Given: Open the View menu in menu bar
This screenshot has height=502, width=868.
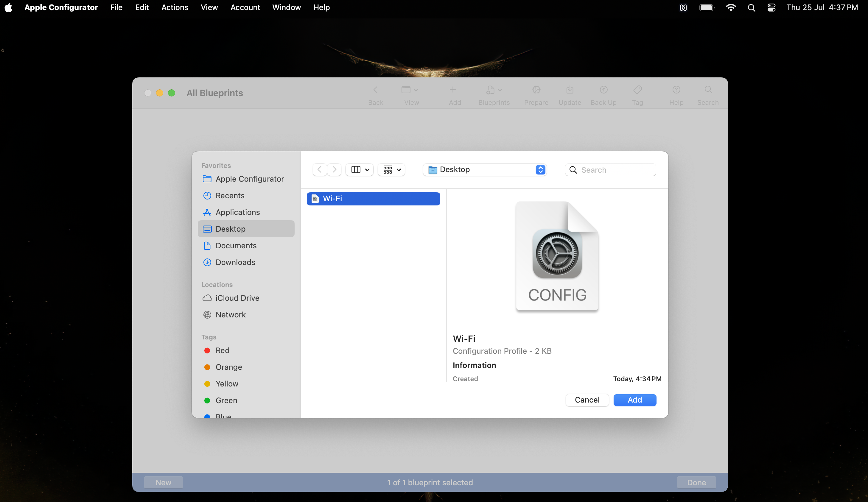Looking at the screenshot, I should click(x=209, y=7).
